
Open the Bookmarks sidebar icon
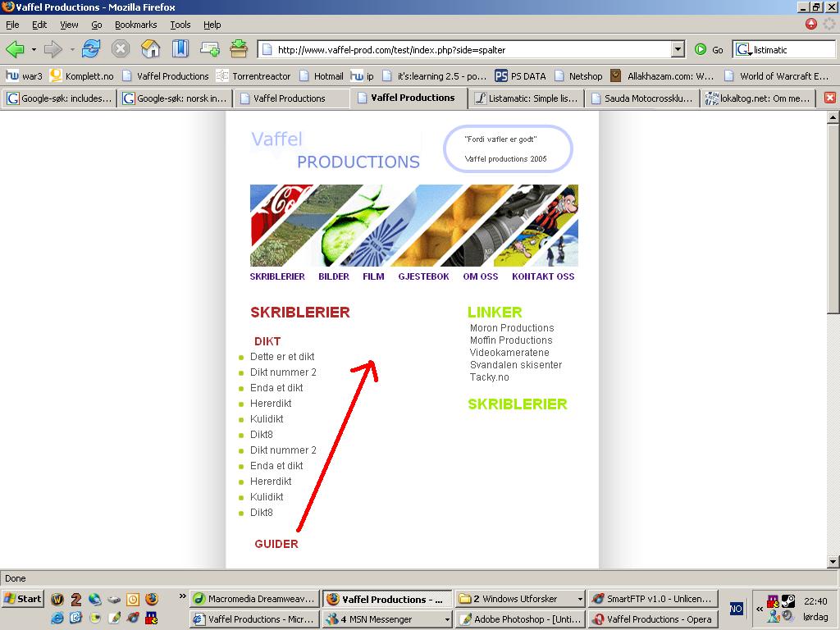click(x=180, y=48)
